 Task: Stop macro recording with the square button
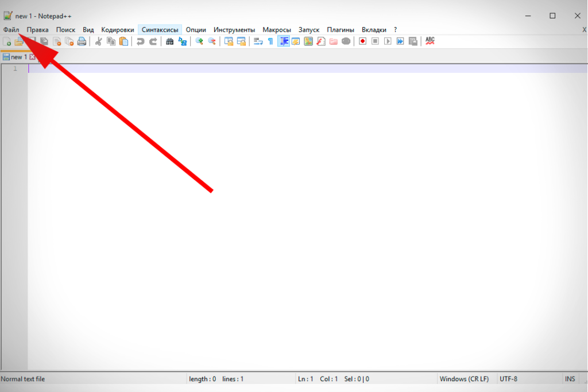pyautogui.click(x=376, y=41)
